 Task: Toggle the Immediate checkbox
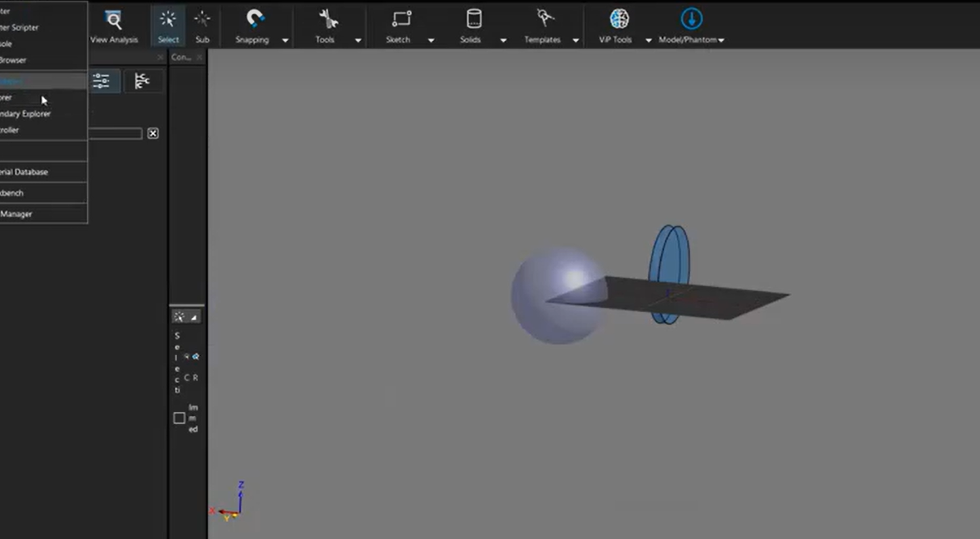click(179, 418)
